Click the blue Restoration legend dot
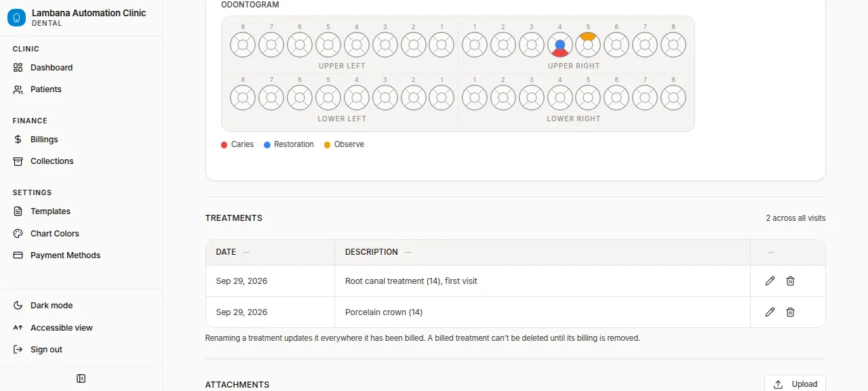This screenshot has width=868, height=391. [267, 145]
